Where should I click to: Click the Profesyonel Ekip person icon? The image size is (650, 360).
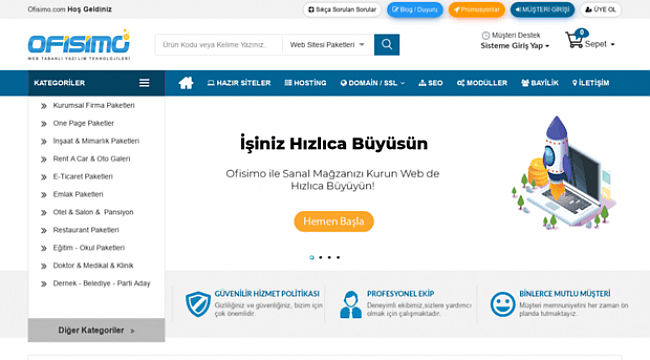click(x=351, y=304)
